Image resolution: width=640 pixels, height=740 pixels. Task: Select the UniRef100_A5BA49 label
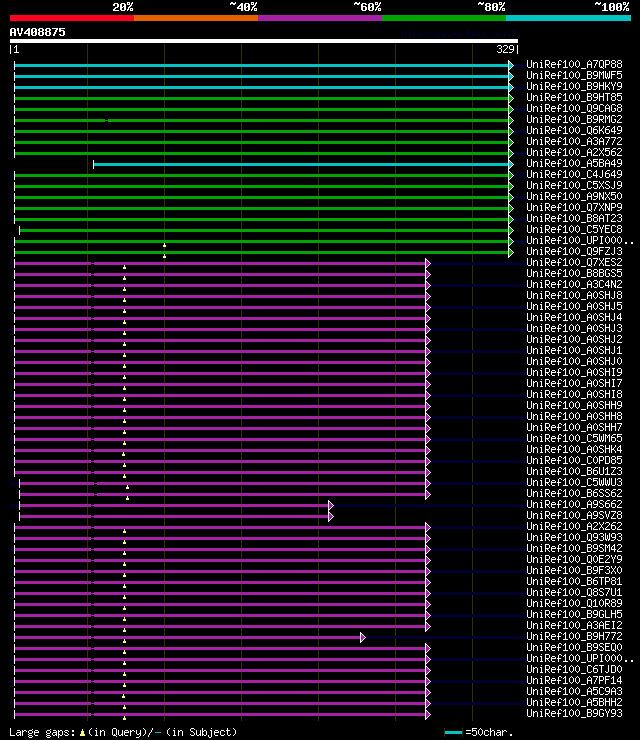pos(574,163)
